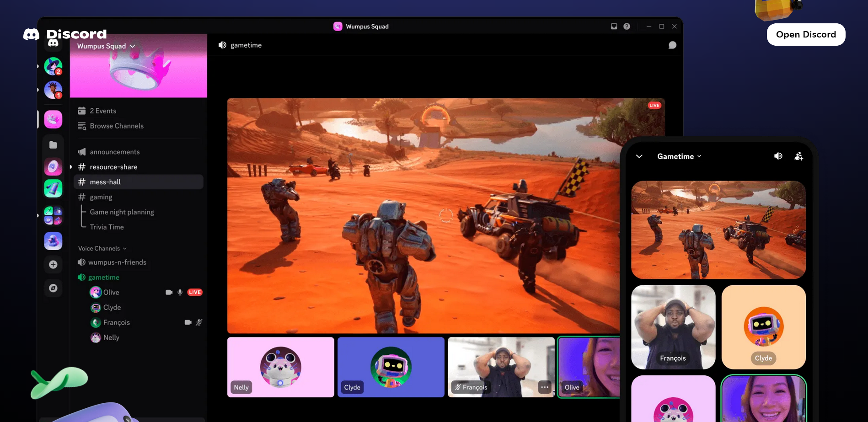Toggle Olive's camera icon in voice list
Screen dimensions: 868x422
[169, 292]
